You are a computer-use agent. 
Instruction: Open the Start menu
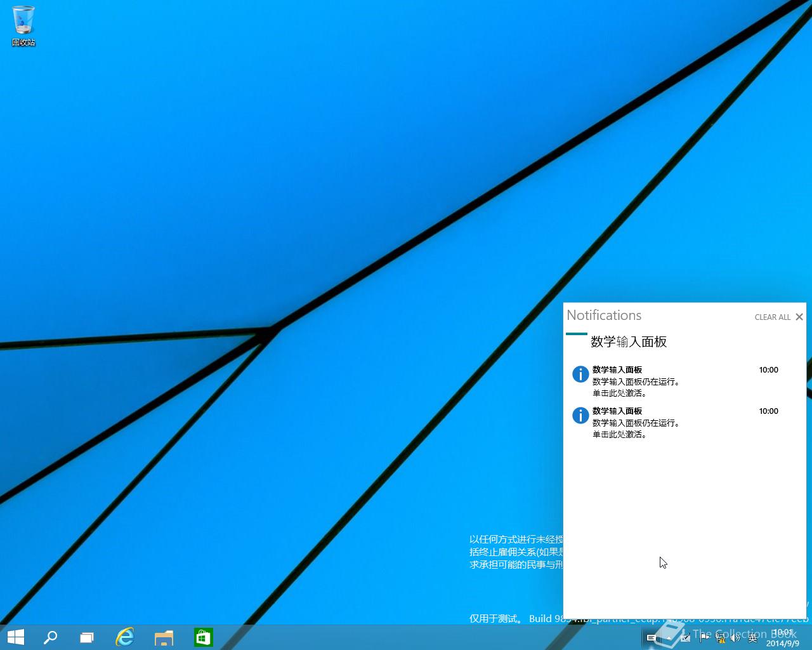(15, 637)
